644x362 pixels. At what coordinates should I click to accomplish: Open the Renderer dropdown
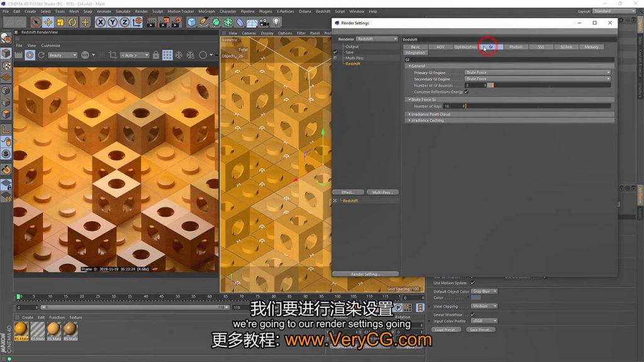377,39
